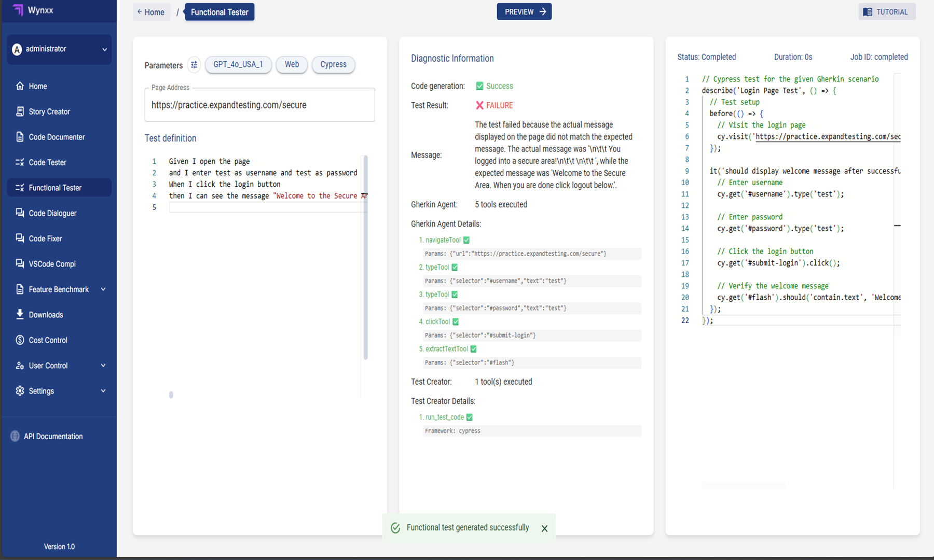Image resolution: width=934 pixels, height=560 pixels.
Task: Select the Functional Tester sidebar item
Action: (x=55, y=188)
